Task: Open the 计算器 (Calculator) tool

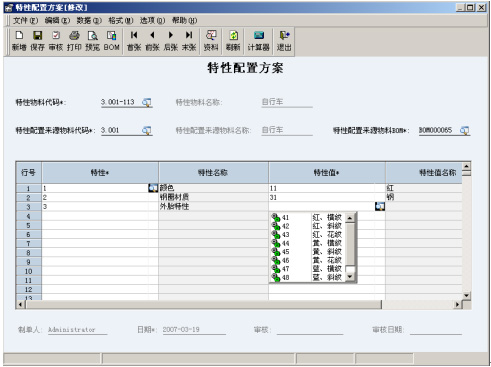Action: [x=258, y=41]
